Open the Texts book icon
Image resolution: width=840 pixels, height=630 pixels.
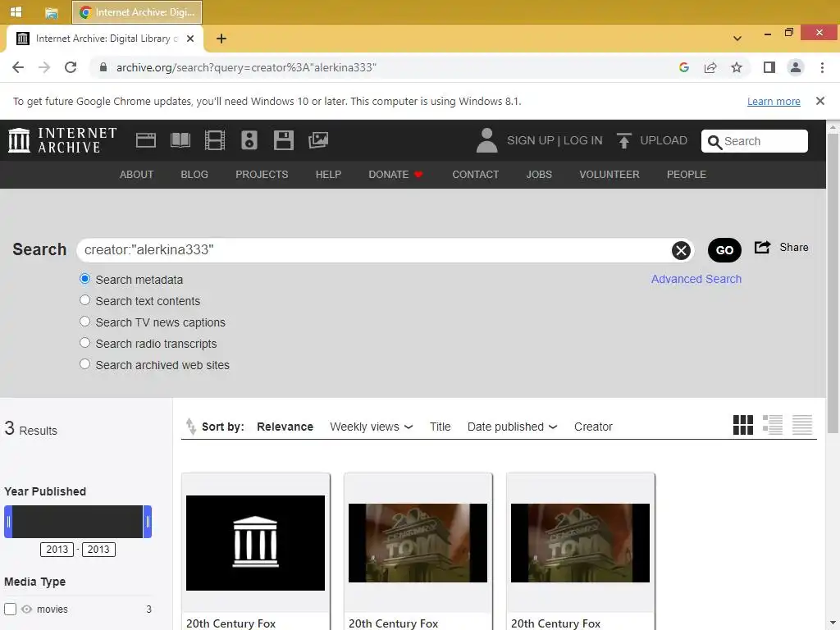180,140
